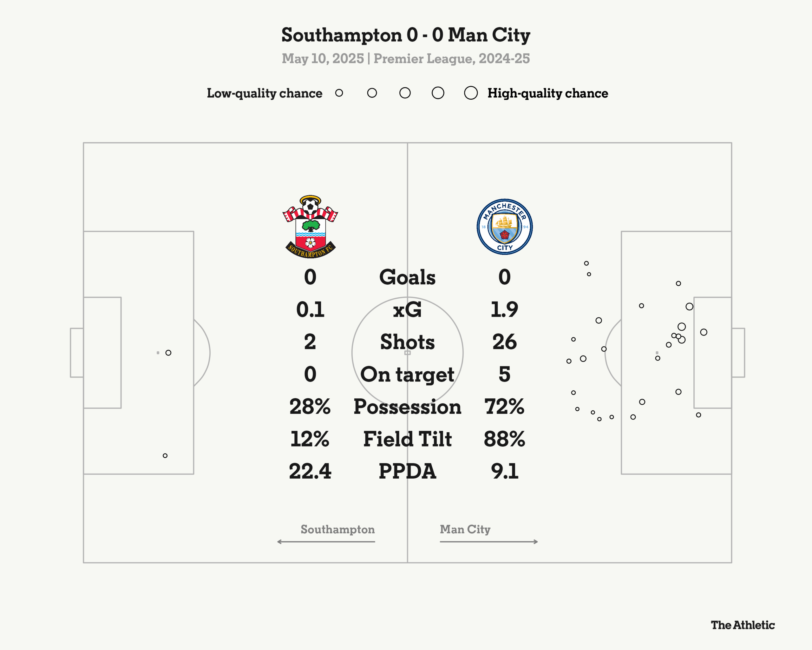Click the Field Tilt label
This screenshot has height=650, width=812.
click(x=407, y=439)
